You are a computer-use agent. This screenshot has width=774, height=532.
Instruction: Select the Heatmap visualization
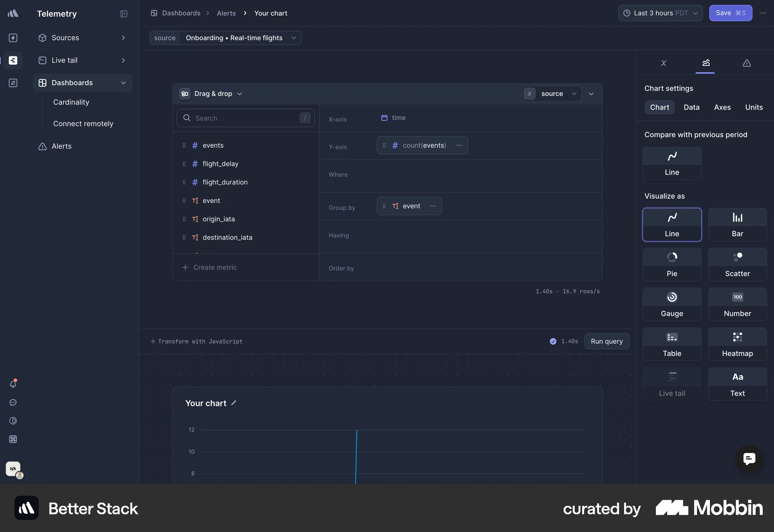click(737, 344)
